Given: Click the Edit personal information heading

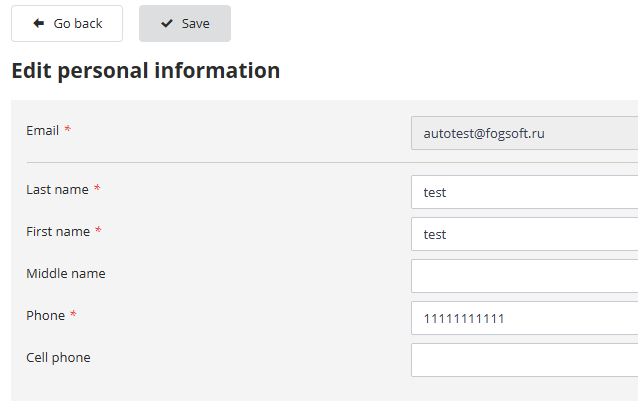Looking at the screenshot, I should pyautogui.click(x=146, y=71).
